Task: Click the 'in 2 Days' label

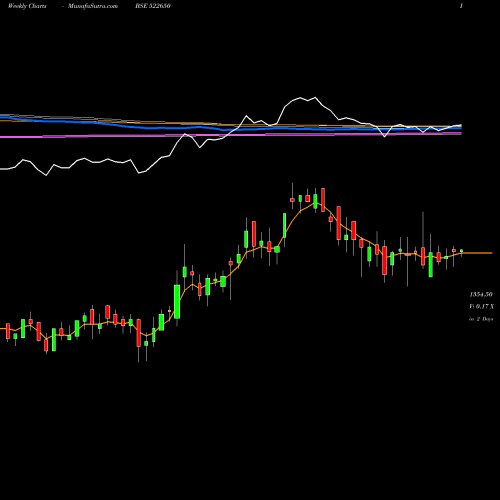Action: 481,319
